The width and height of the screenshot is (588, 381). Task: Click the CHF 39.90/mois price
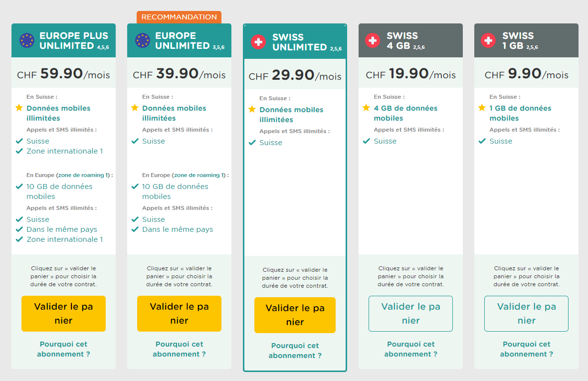point(179,74)
